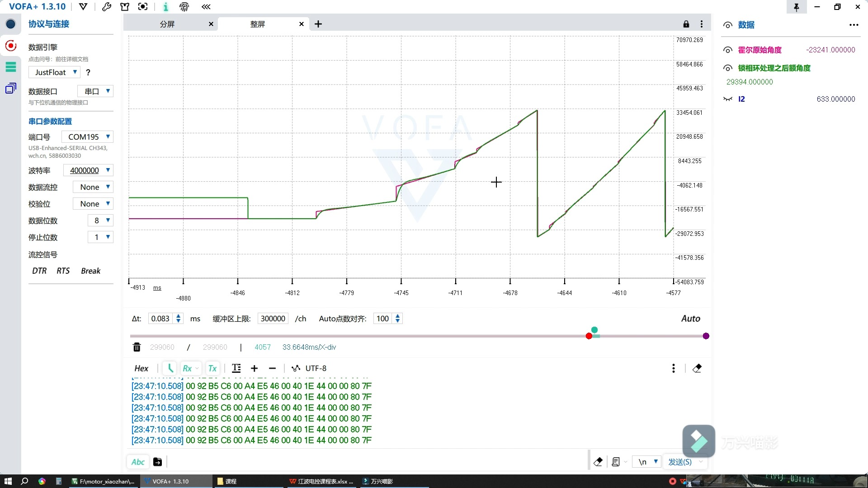Image resolution: width=868 pixels, height=488 pixels.
Task: Click the Δt stepper arrows
Action: 179,319
